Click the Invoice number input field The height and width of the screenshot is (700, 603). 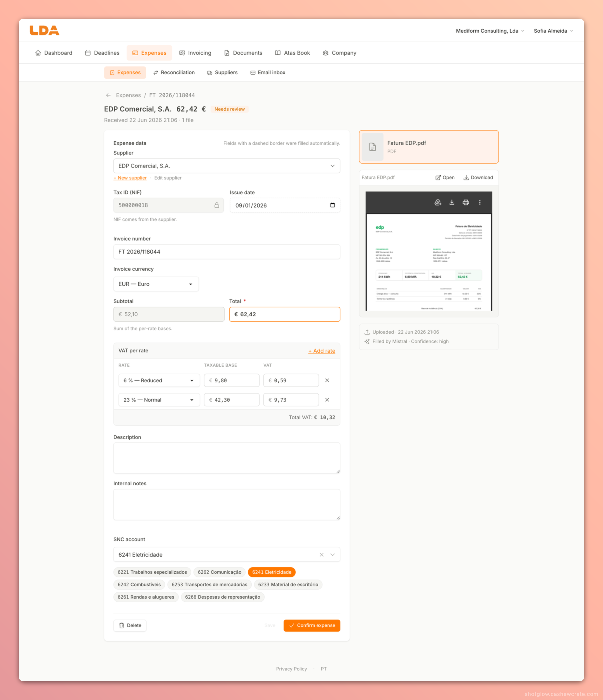tap(227, 252)
